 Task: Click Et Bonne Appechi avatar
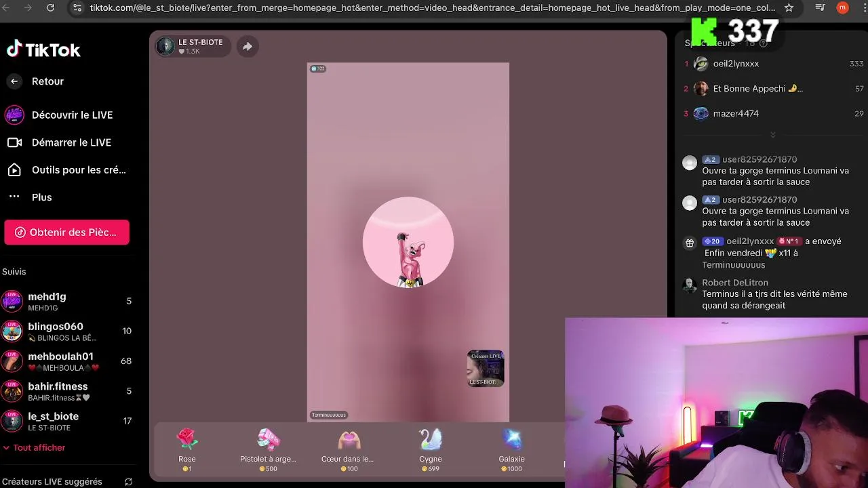click(x=701, y=89)
